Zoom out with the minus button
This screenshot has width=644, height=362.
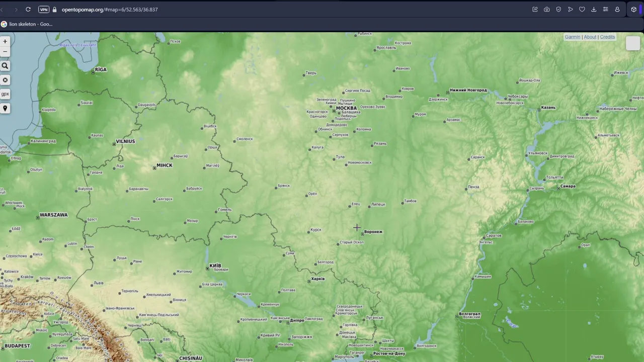click(x=5, y=51)
